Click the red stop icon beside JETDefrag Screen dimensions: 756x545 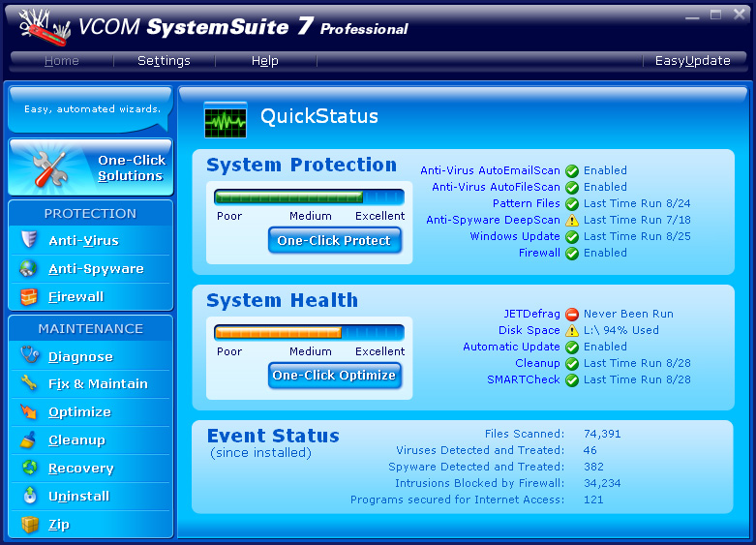click(x=572, y=315)
